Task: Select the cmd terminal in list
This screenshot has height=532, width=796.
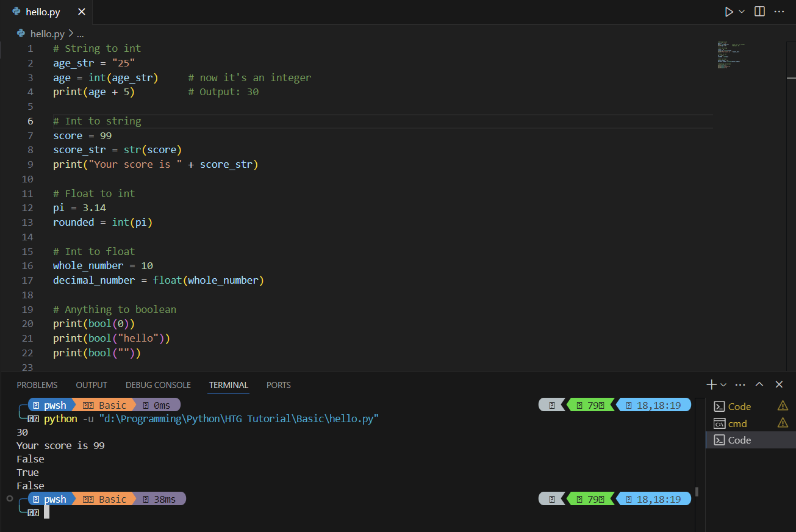Action: (737, 423)
